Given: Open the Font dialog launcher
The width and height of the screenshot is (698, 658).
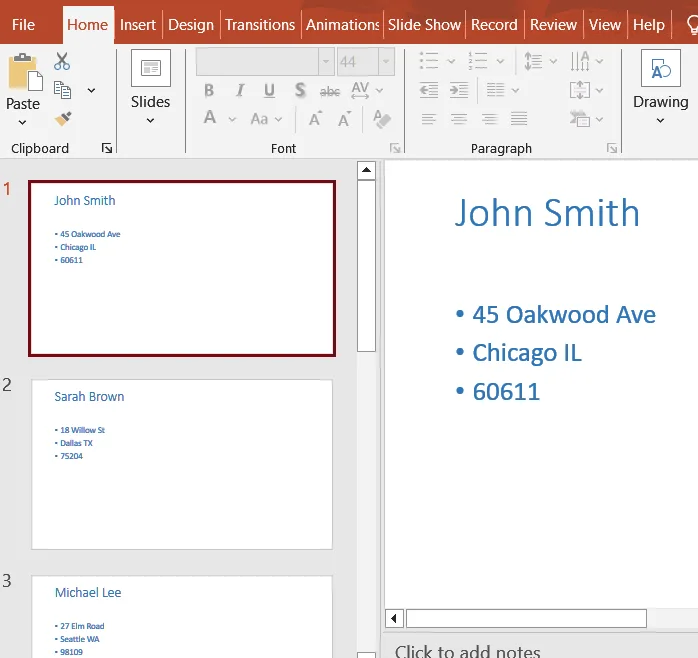Looking at the screenshot, I should click(x=395, y=148).
